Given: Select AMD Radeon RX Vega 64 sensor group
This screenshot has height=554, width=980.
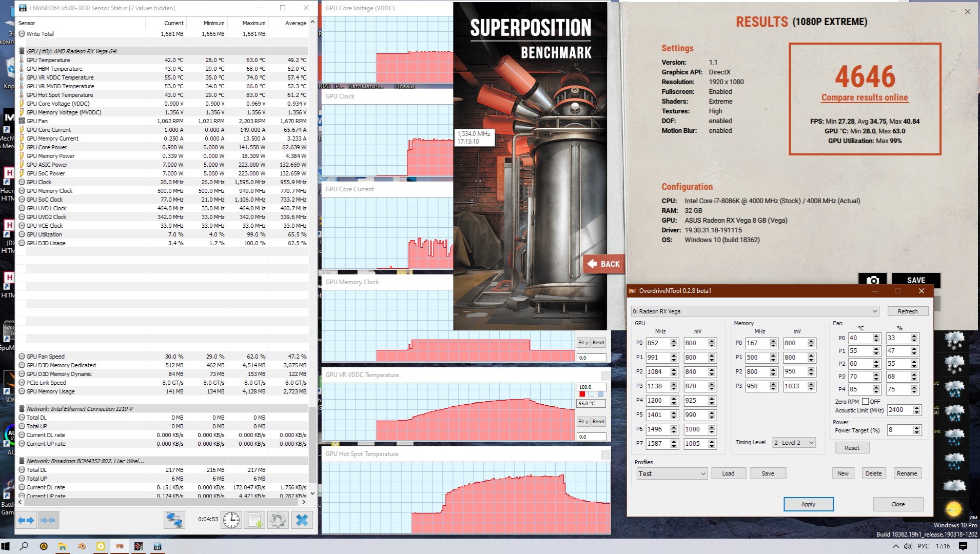Looking at the screenshot, I should (163, 51).
